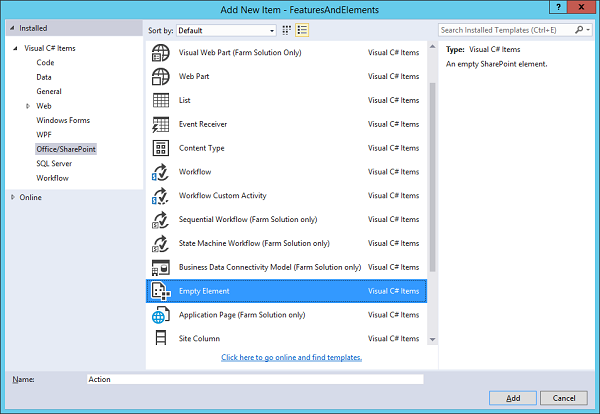This screenshot has height=414, width=600.
Task: Select the Workflow template icon
Action: tap(160, 172)
